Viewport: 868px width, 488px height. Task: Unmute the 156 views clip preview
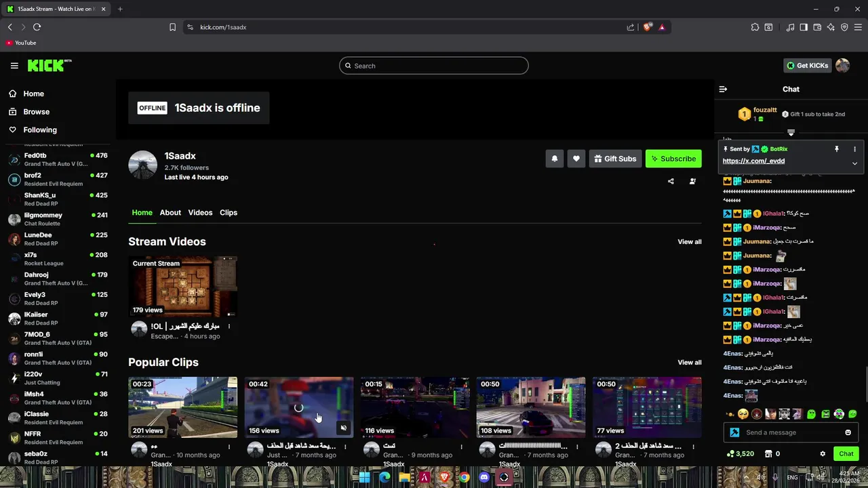tap(343, 428)
